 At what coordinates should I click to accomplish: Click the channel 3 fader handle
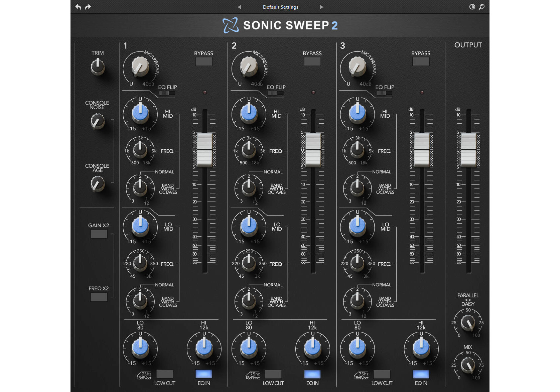(x=422, y=150)
